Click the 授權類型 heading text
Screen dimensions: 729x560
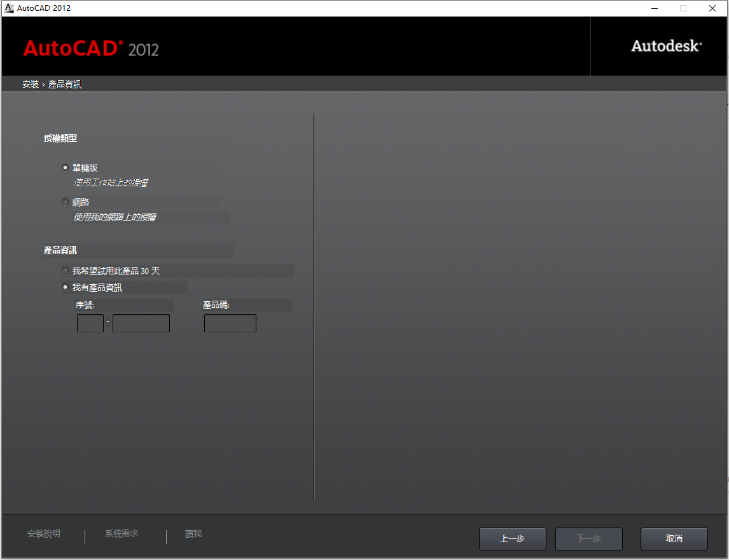[60, 138]
